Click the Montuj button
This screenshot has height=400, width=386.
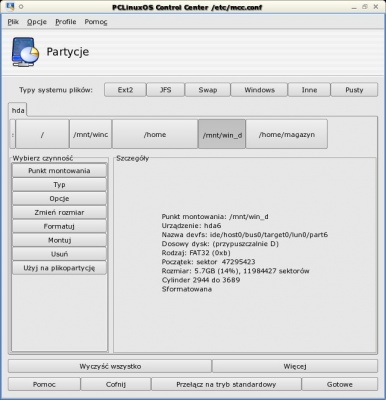pyautogui.click(x=59, y=240)
